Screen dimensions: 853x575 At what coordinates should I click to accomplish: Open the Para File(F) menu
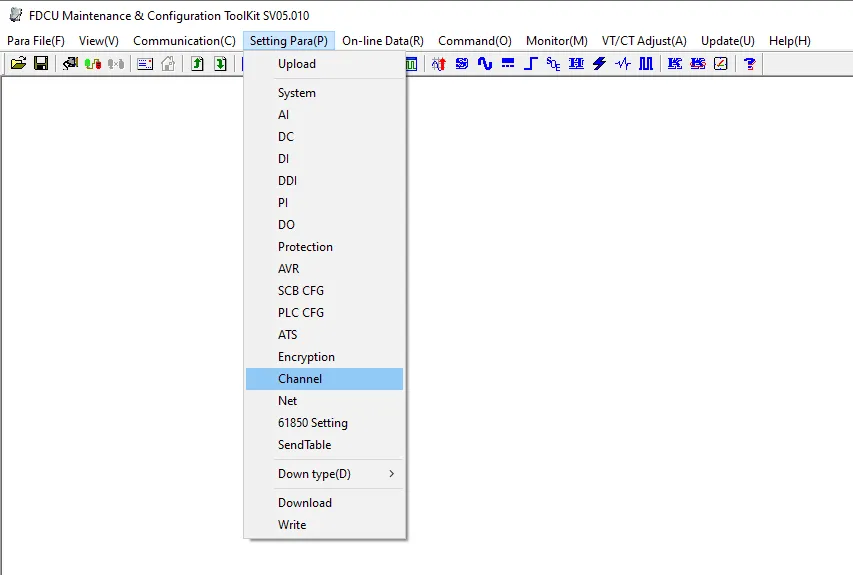tap(36, 41)
